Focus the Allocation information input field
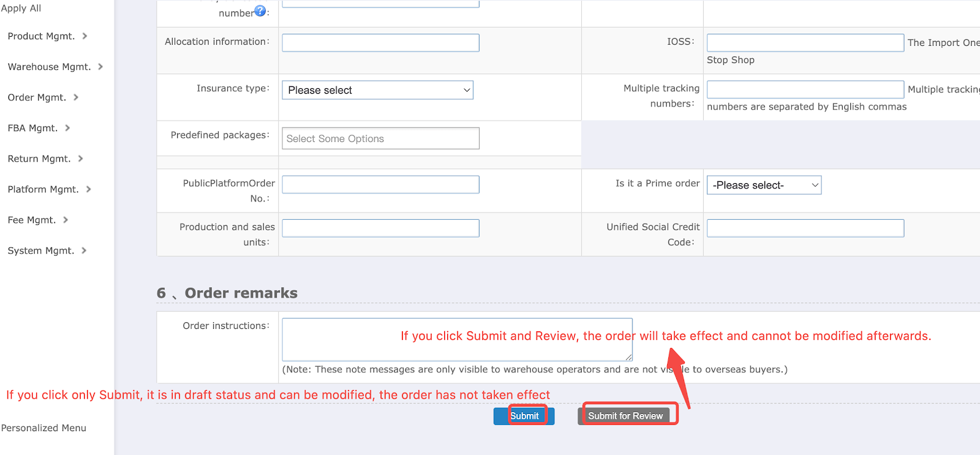 pyautogui.click(x=380, y=43)
